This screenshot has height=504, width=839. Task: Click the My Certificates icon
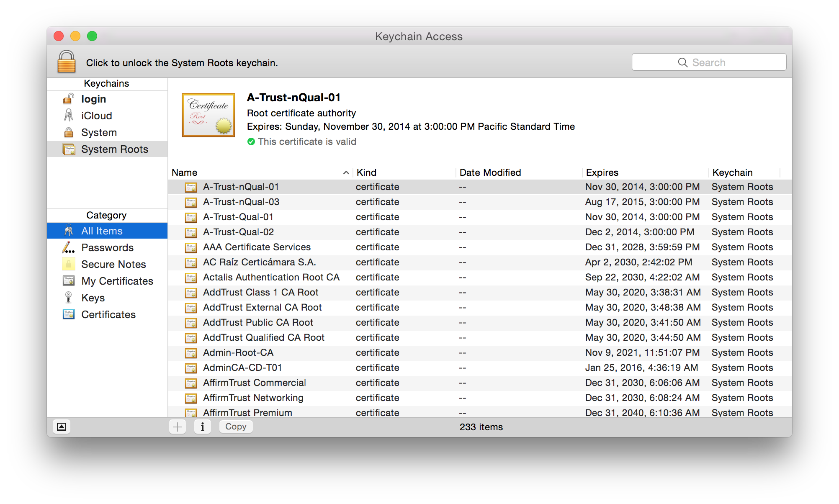(68, 280)
